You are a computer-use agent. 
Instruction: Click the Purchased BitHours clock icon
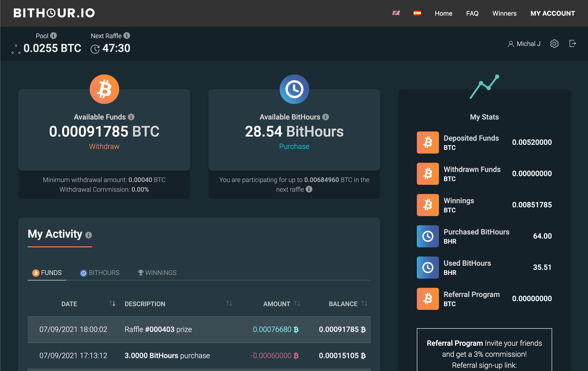[x=428, y=236]
